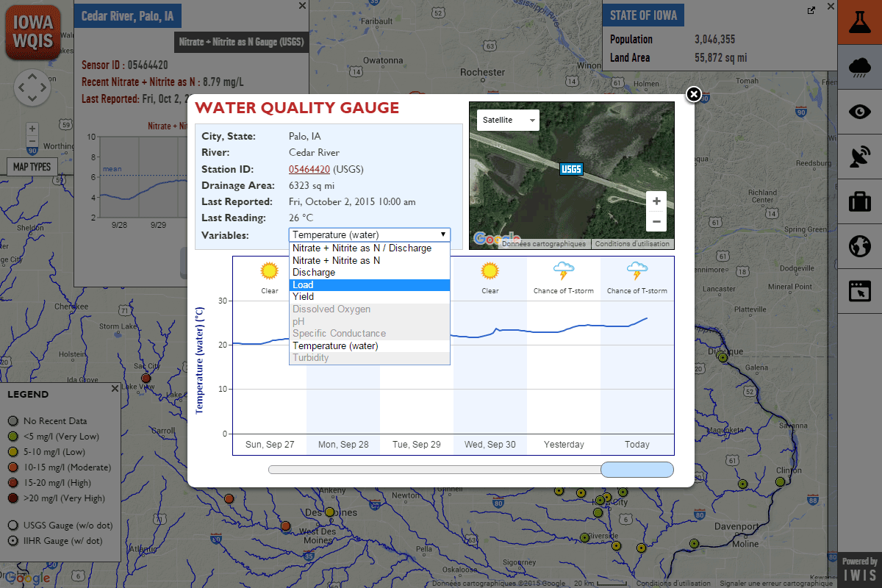
Task: Click the USGS marker on satellite map
Action: pyautogui.click(x=571, y=169)
